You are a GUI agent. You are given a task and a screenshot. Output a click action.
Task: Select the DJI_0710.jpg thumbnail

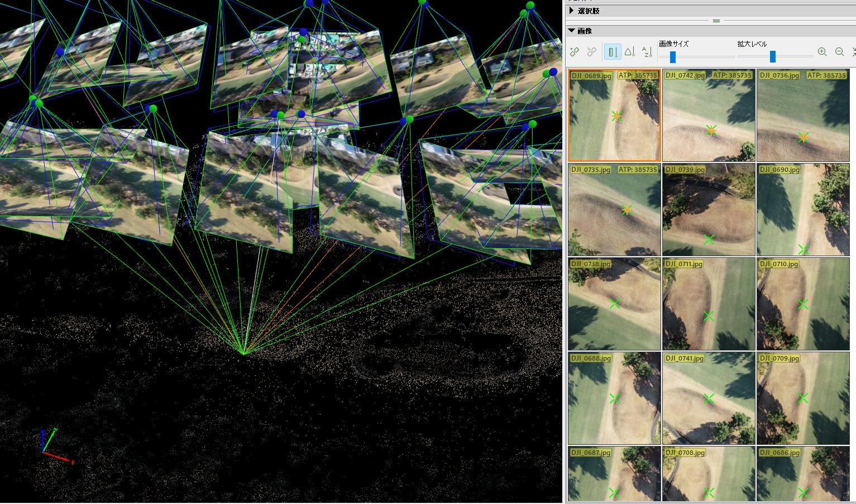(803, 304)
